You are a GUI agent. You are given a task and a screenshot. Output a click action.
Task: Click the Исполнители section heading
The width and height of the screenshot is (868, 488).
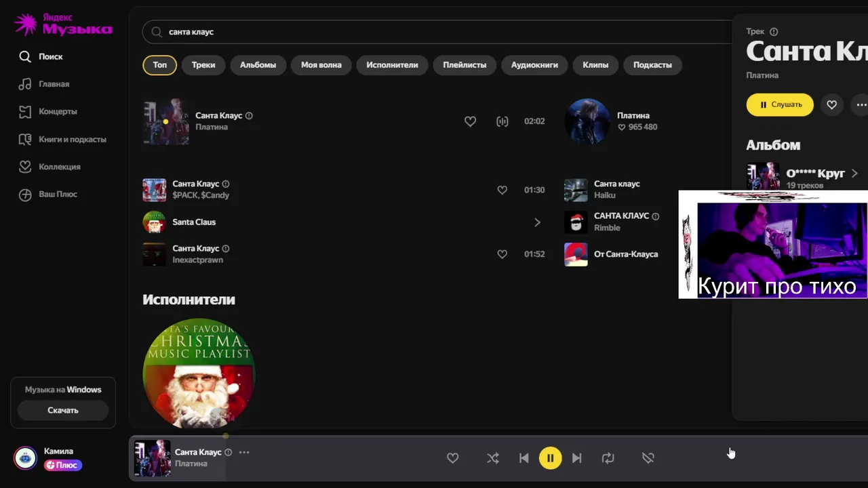tap(189, 300)
